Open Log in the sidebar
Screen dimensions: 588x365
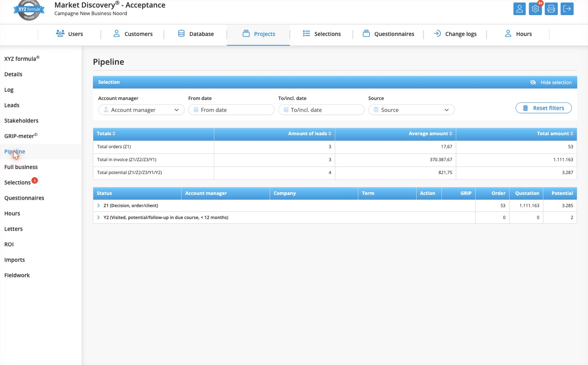[9, 90]
